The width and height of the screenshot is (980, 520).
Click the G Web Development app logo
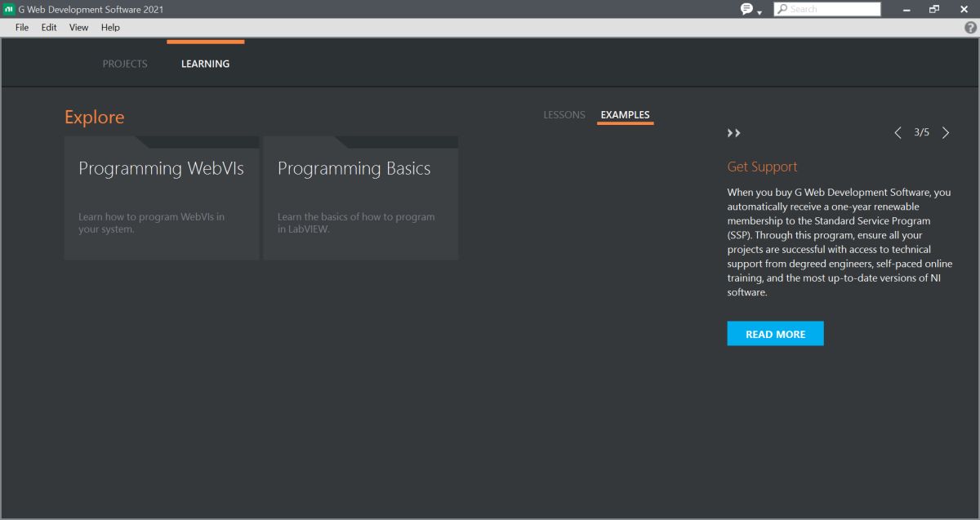(x=8, y=9)
